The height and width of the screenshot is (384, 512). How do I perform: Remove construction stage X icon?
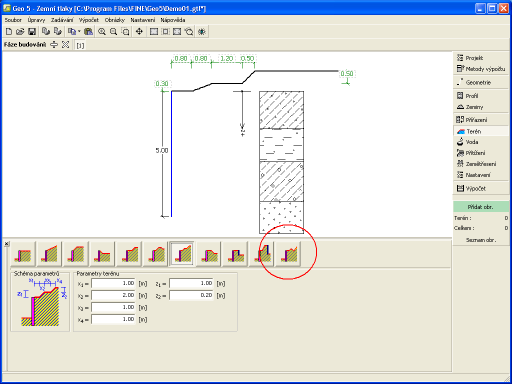coord(65,45)
